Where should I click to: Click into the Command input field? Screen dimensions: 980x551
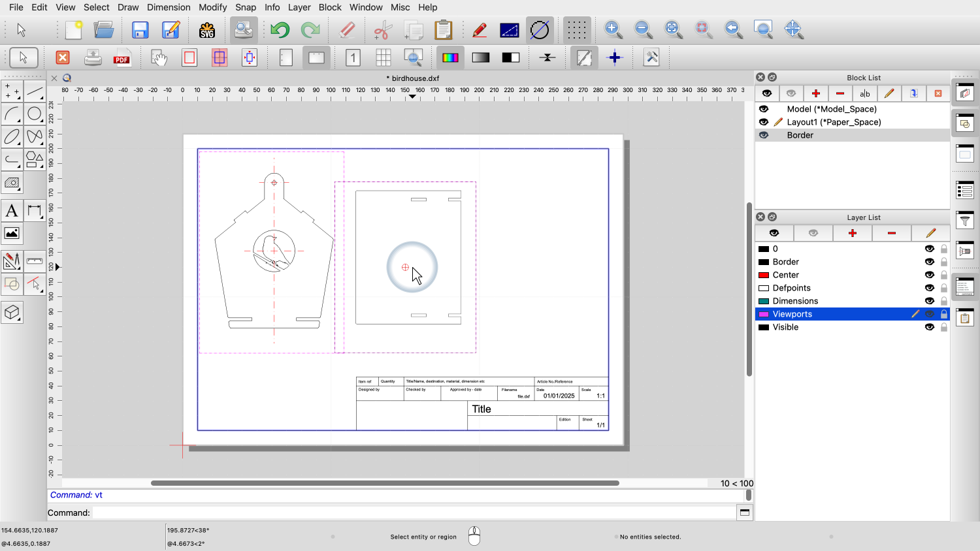413,512
